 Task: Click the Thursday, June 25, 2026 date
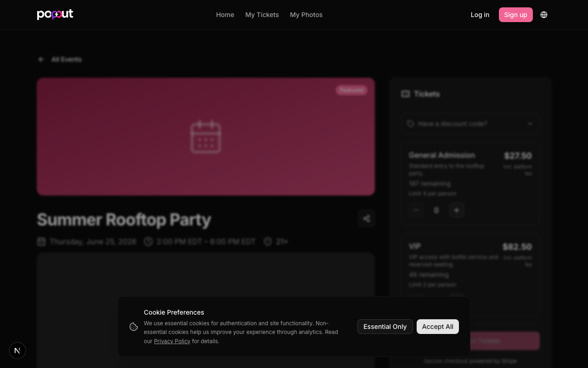tap(93, 241)
